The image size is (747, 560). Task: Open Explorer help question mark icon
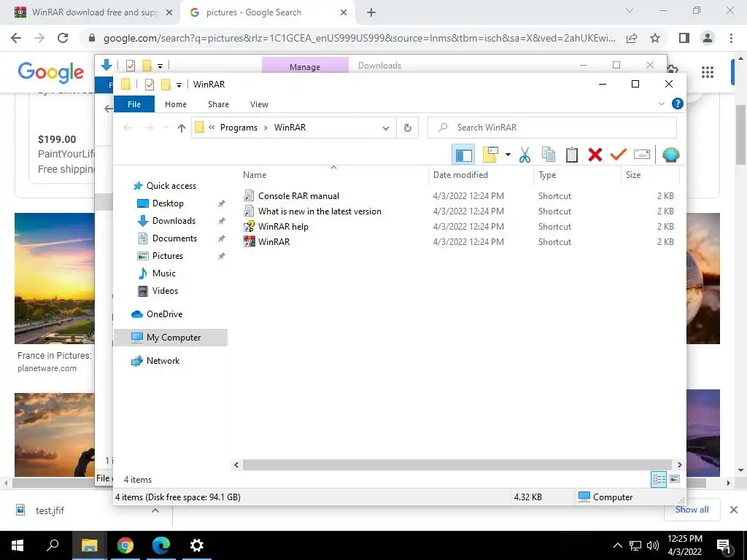[x=678, y=104]
